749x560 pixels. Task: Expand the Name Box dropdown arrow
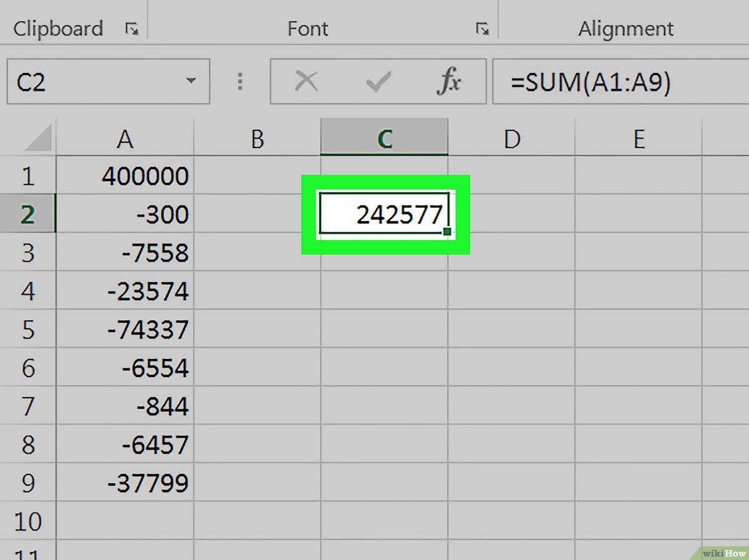pyautogui.click(x=190, y=82)
